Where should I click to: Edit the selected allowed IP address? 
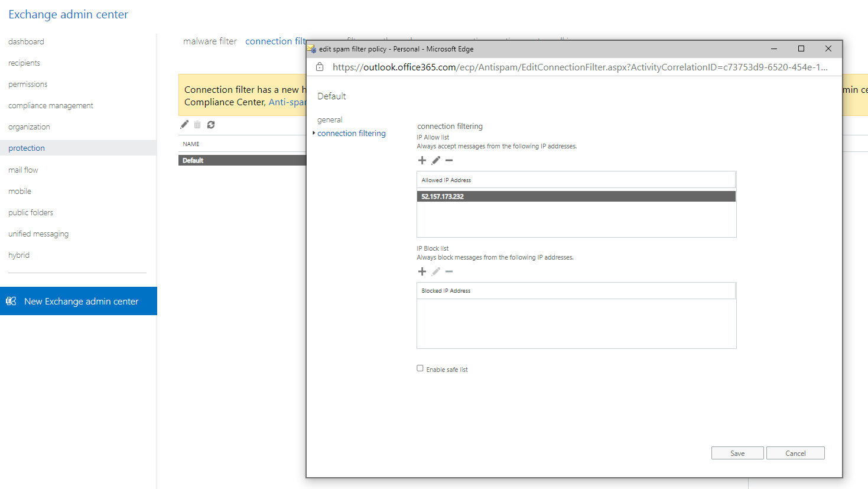435,160
